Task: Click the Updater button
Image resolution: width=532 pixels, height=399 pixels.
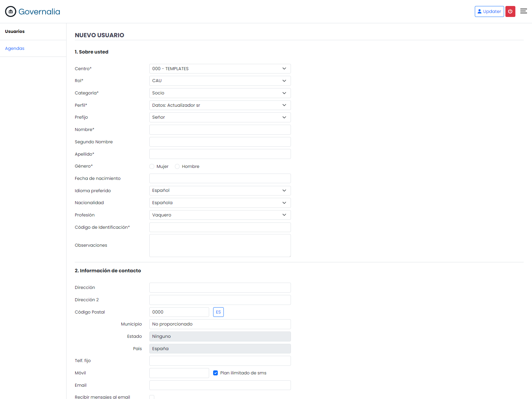Action: point(489,11)
